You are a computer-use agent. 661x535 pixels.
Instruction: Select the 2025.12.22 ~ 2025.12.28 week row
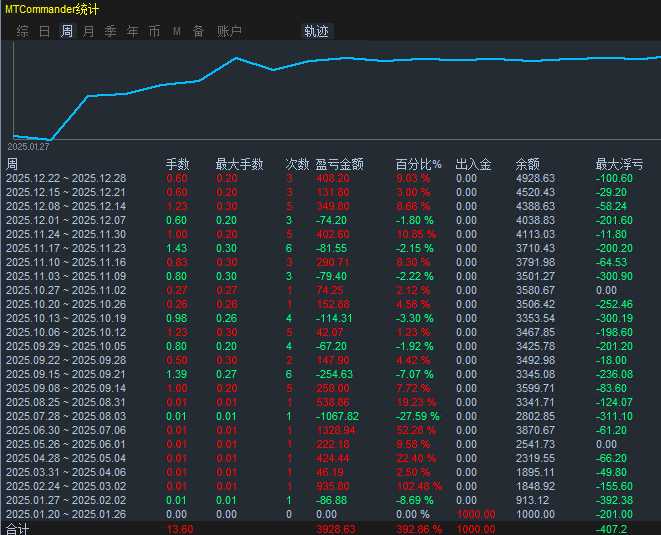(66, 178)
